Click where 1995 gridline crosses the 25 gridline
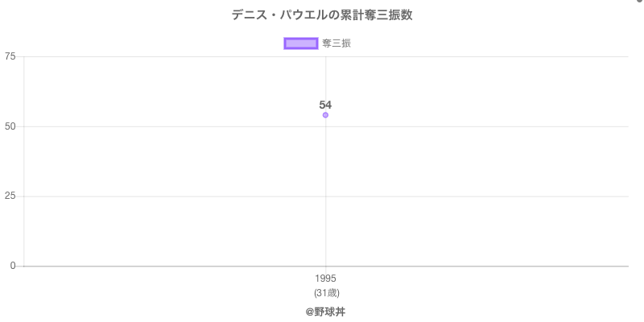Screen dimensions: 644x322 [325, 196]
